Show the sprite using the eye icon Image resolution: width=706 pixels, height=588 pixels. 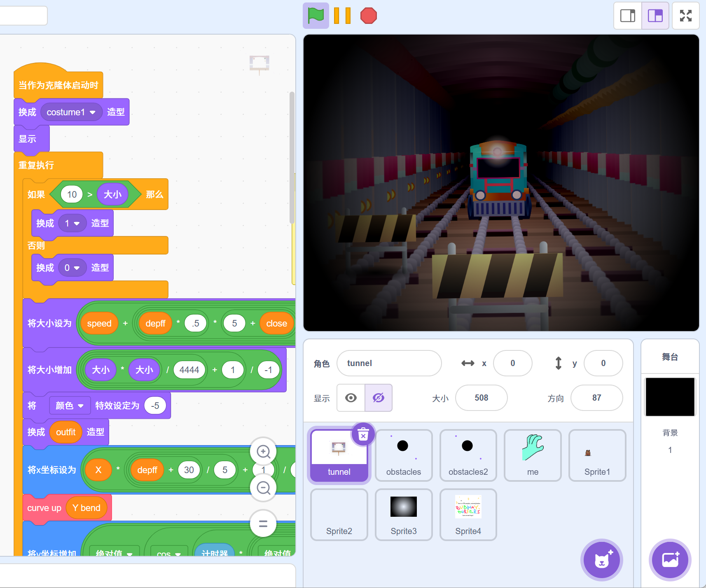[x=351, y=398]
